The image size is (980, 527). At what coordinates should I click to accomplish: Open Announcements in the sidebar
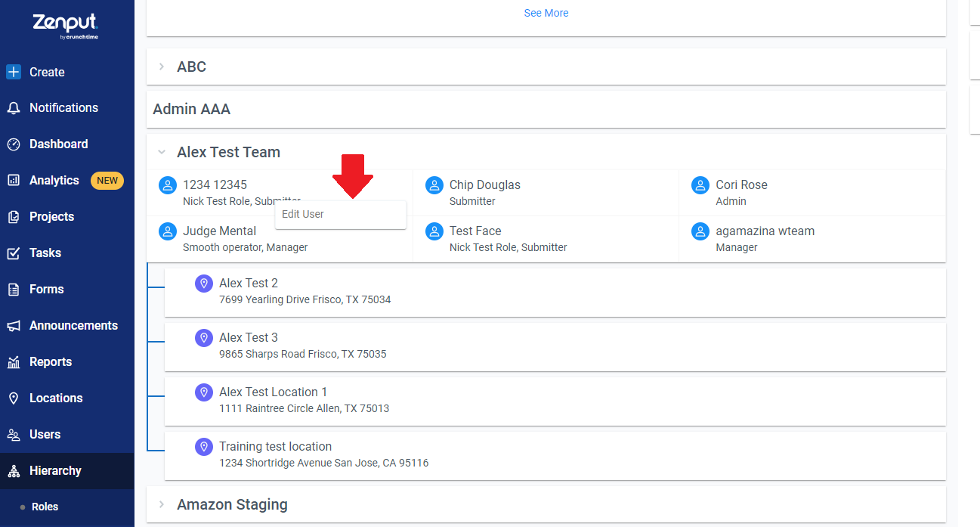pos(73,326)
